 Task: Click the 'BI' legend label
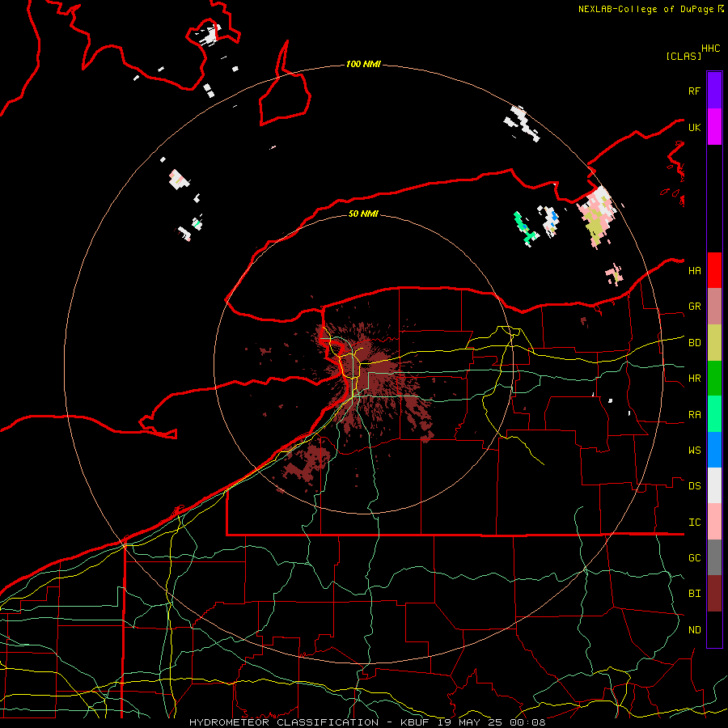694,594
